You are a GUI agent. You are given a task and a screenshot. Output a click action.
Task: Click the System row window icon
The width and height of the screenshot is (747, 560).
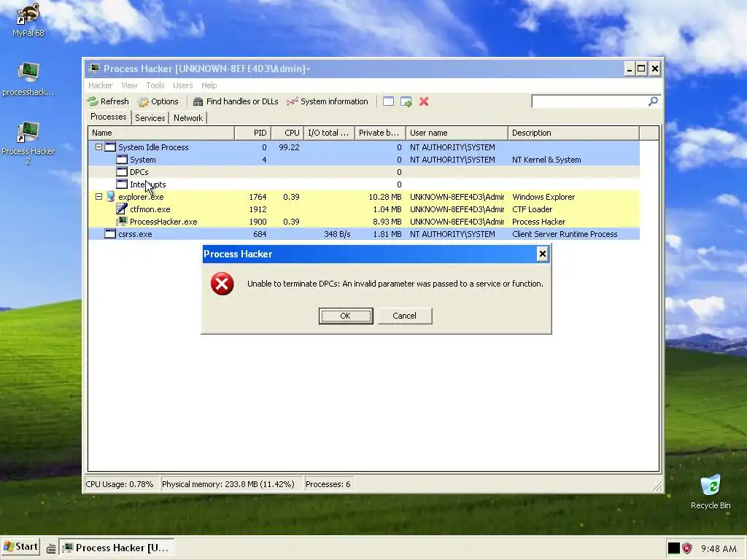click(x=122, y=160)
